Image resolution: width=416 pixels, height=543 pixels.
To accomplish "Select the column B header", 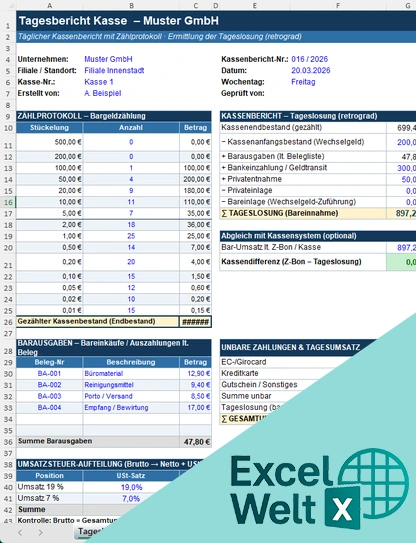I will [x=131, y=5].
